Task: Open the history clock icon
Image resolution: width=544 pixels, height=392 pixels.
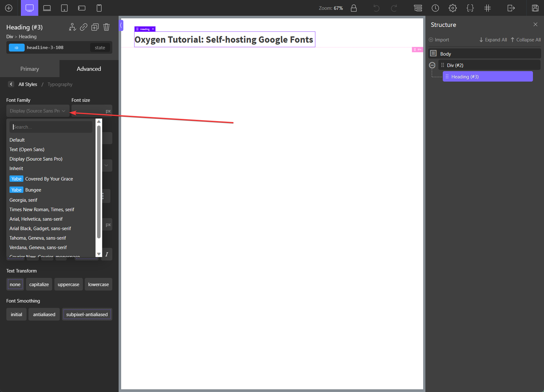Action: pyautogui.click(x=436, y=8)
